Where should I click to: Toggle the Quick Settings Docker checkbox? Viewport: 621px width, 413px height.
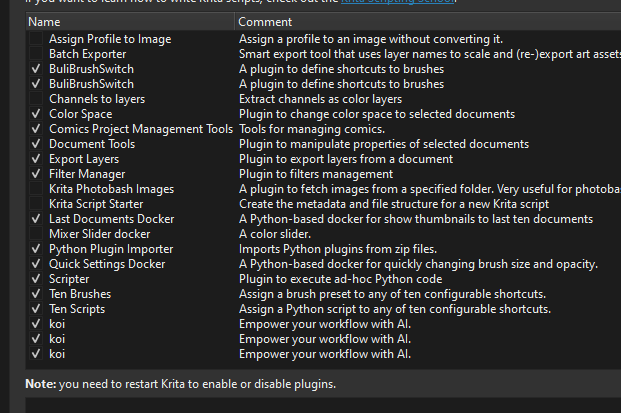pyautogui.click(x=36, y=264)
